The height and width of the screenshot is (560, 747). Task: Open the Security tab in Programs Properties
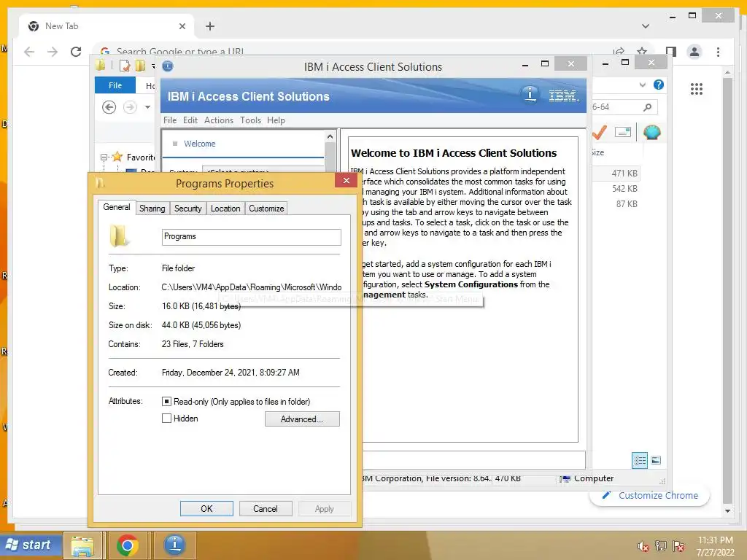(x=187, y=209)
